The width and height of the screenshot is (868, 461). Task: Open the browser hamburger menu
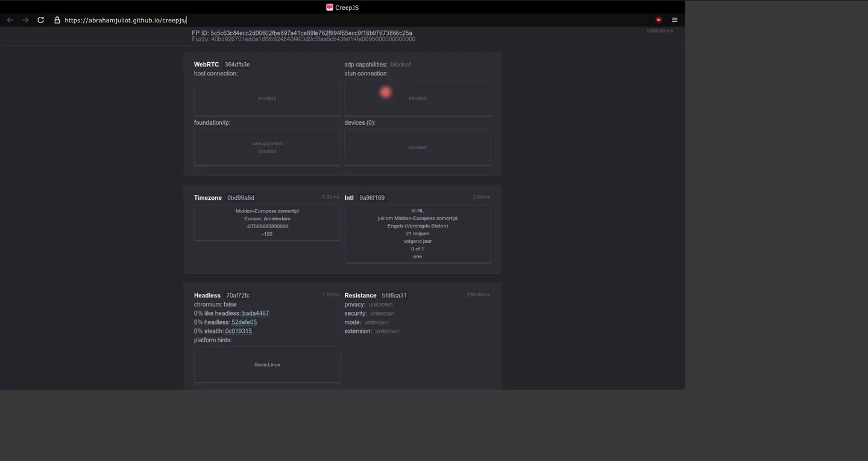[x=675, y=20]
